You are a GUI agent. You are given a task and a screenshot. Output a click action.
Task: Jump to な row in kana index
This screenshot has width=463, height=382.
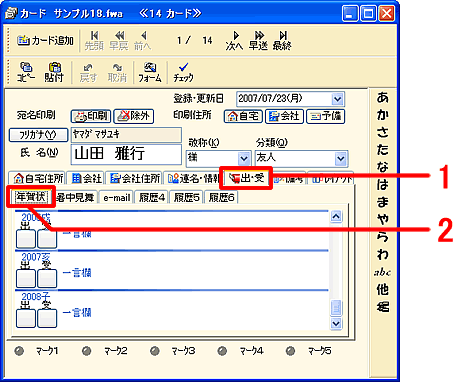pyautogui.click(x=383, y=167)
